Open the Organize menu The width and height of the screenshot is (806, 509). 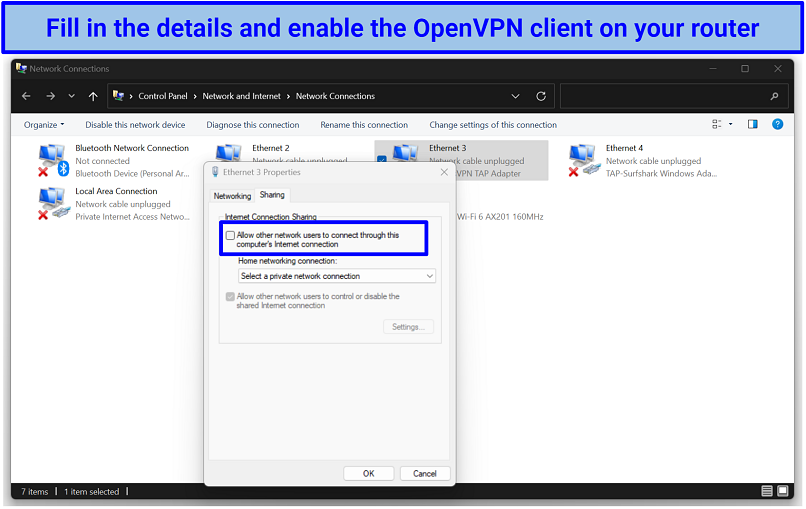[x=44, y=125]
